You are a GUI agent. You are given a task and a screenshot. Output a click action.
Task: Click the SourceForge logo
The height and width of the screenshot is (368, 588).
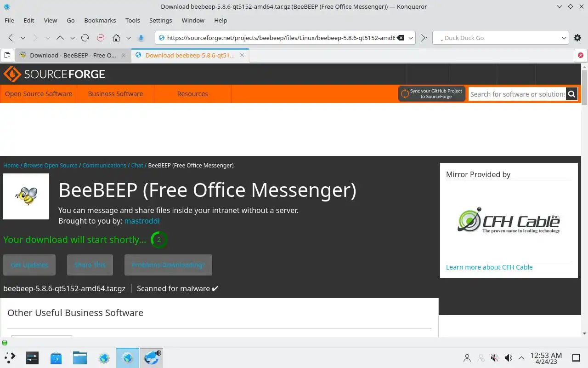click(54, 74)
